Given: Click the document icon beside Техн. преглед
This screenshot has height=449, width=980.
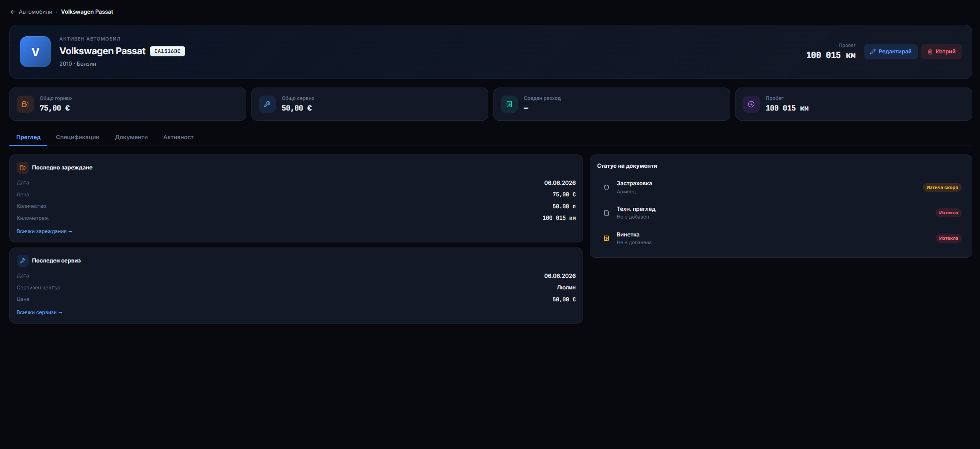Looking at the screenshot, I should pyautogui.click(x=607, y=213).
